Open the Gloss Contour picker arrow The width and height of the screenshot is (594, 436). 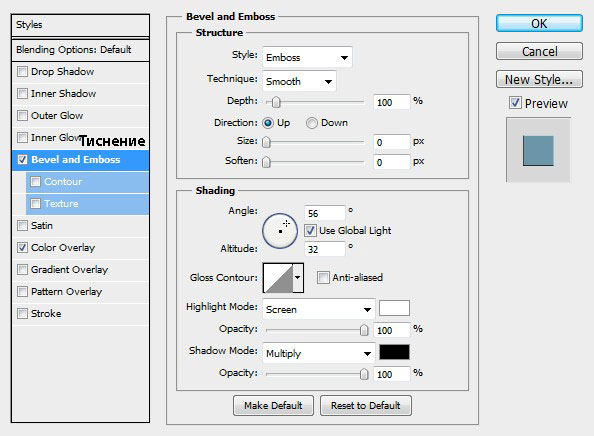click(298, 278)
